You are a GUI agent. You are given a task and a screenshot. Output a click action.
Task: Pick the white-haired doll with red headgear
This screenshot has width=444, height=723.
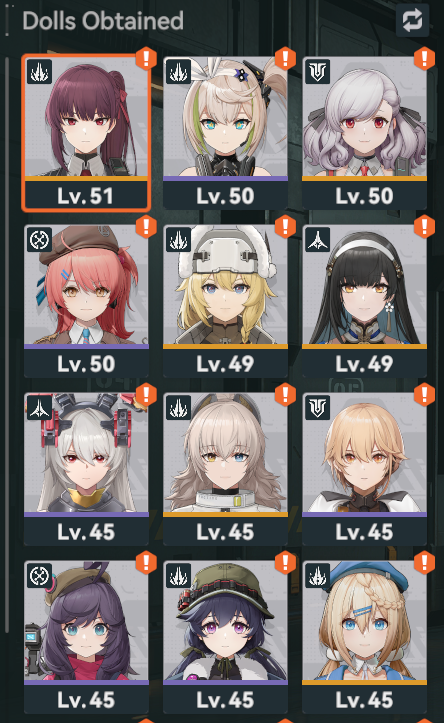(x=86, y=469)
